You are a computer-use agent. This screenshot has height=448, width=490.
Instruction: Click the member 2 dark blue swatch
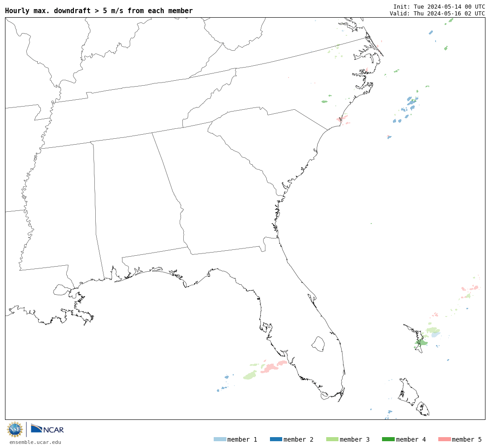pyautogui.click(x=276, y=439)
